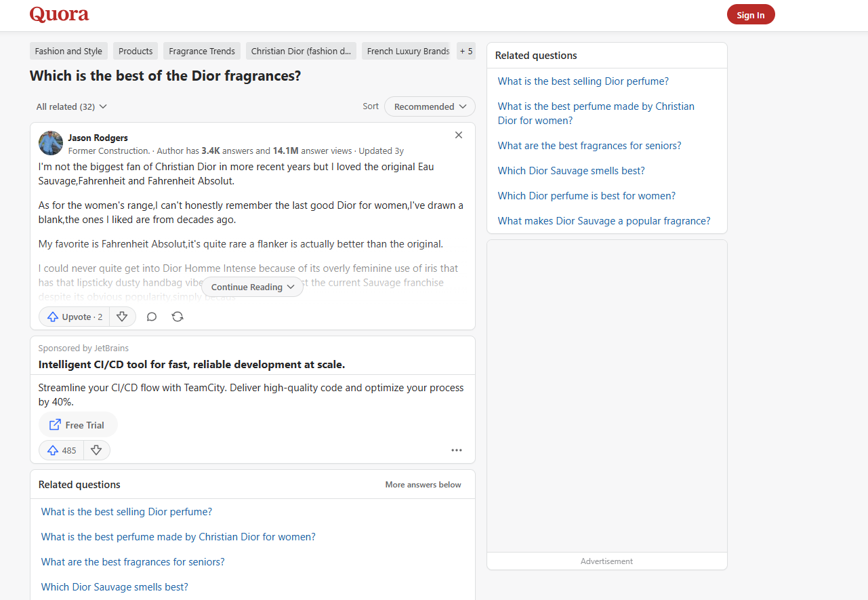Open sidebar link about Dior Sauvage popularity
Image resolution: width=868 pixels, height=600 pixels.
[604, 221]
